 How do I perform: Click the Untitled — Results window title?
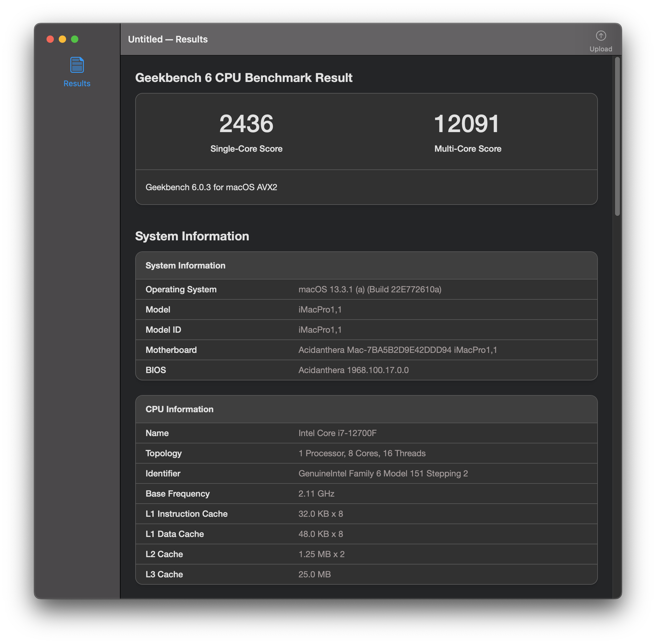(168, 39)
